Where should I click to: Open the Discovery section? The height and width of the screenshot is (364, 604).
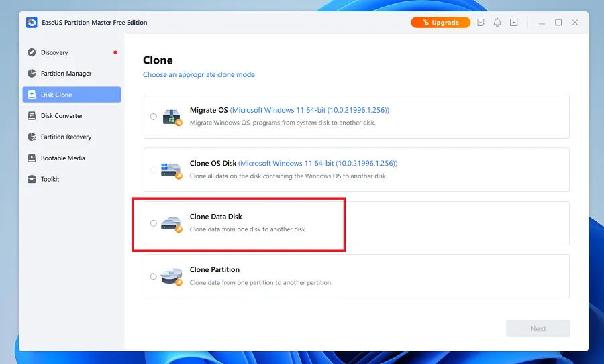tap(72, 52)
